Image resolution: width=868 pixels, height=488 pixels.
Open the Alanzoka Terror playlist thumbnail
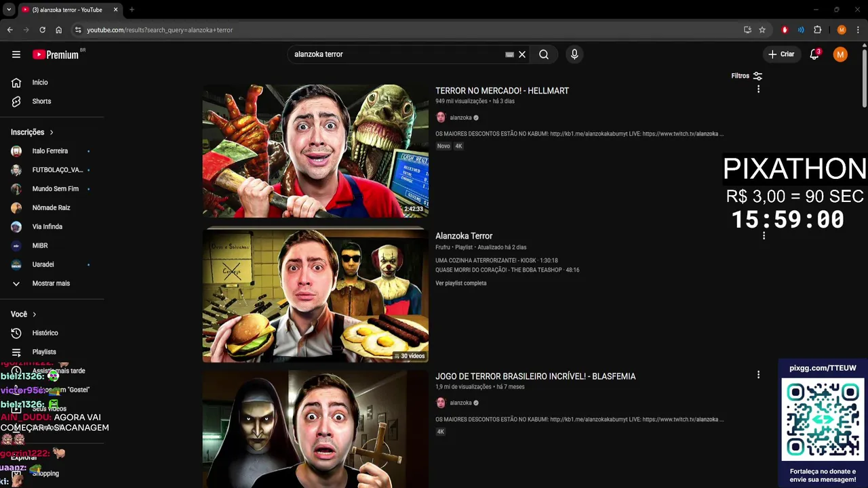coord(315,296)
